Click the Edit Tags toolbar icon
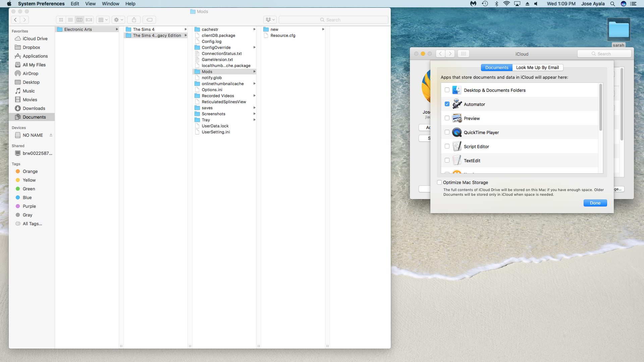The width and height of the screenshot is (644, 362). click(x=150, y=20)
